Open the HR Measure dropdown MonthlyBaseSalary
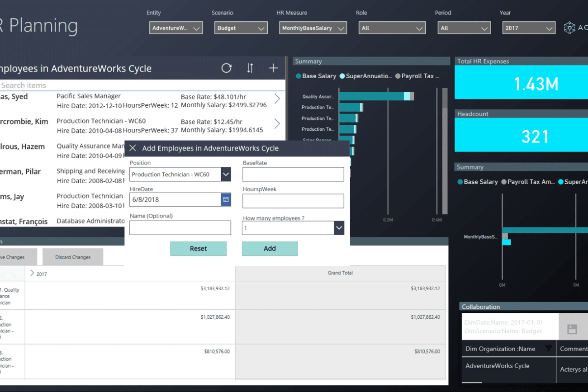588x392 pixels. click(x=313, y=28)
